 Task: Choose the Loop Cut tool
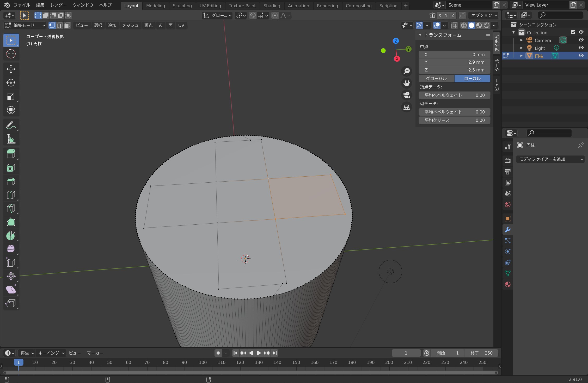(x=11, y=195)
